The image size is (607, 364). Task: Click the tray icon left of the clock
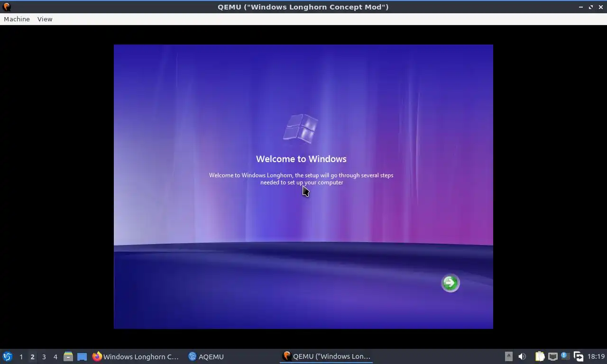point(578,356)
